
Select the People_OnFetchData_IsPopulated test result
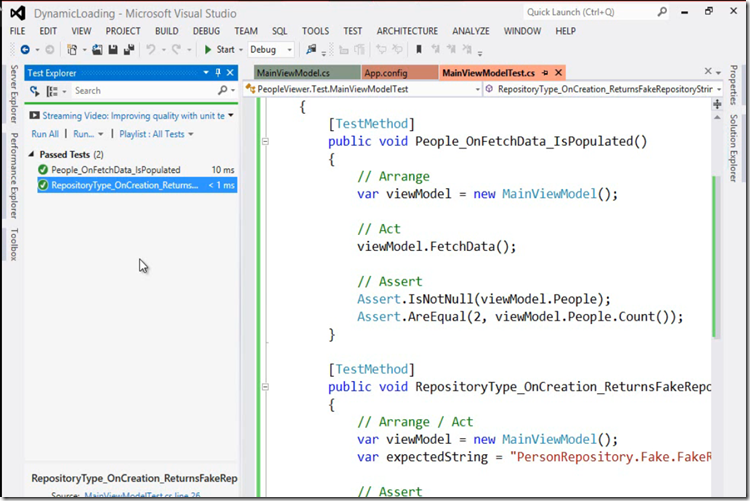point(137,170)
